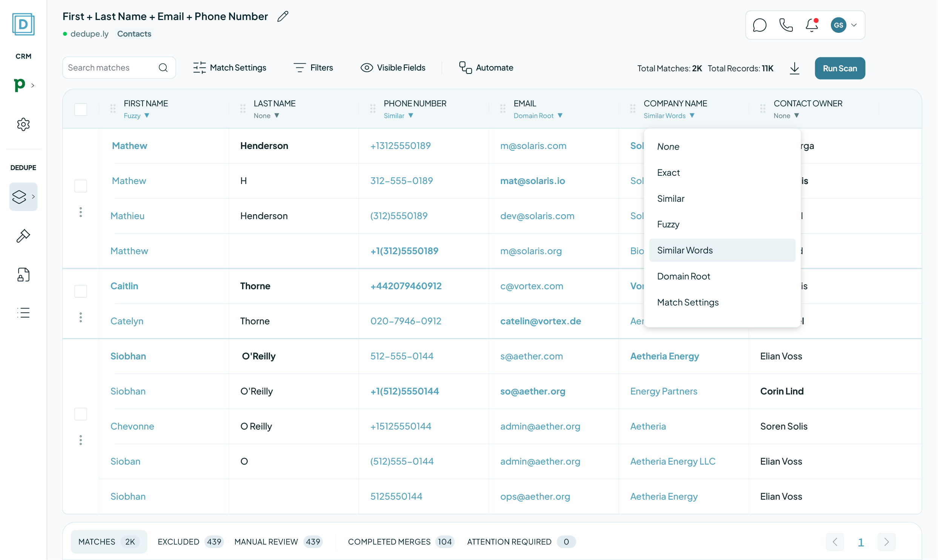The height and width of the screenshot is (560, 938).
Task: Click the Search matches input field
Action: coord(119,68)
